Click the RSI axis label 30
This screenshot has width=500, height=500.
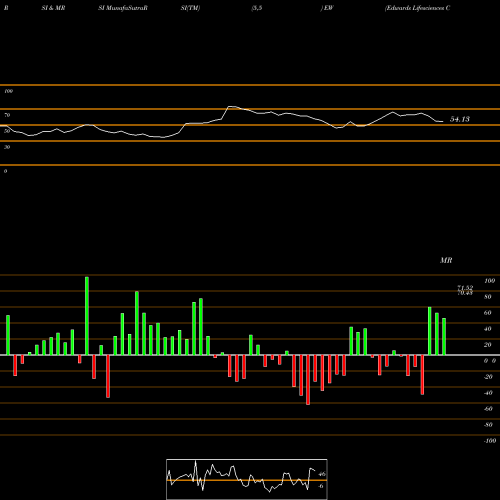7,147
